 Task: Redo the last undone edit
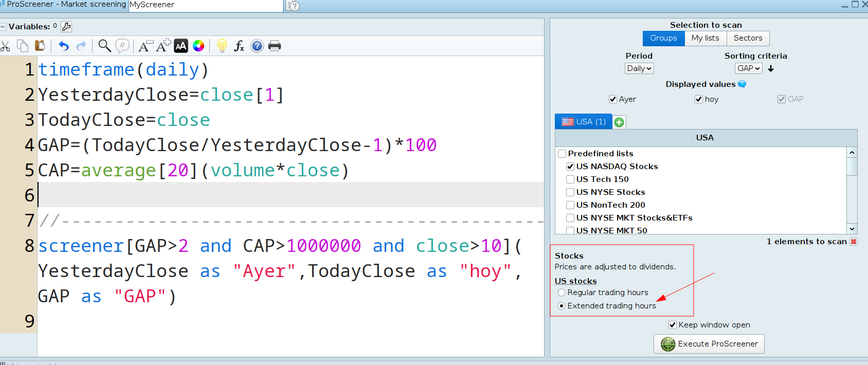click(x=81, y=46)
